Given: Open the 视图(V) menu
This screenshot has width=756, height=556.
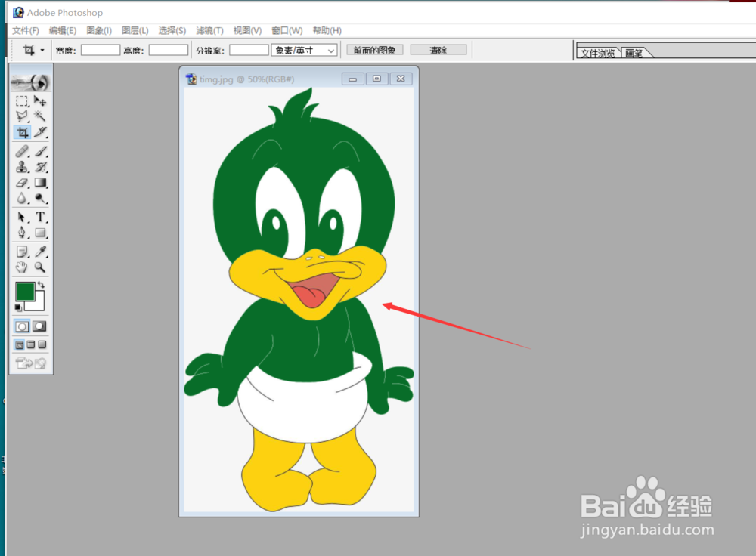Looking at the screenshot, I should tap(247, 30).
